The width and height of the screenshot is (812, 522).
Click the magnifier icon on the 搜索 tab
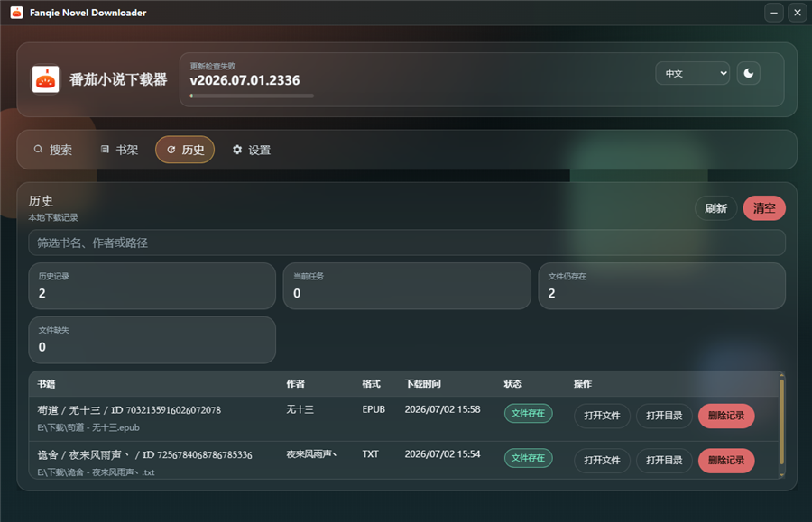coord(38,150)
